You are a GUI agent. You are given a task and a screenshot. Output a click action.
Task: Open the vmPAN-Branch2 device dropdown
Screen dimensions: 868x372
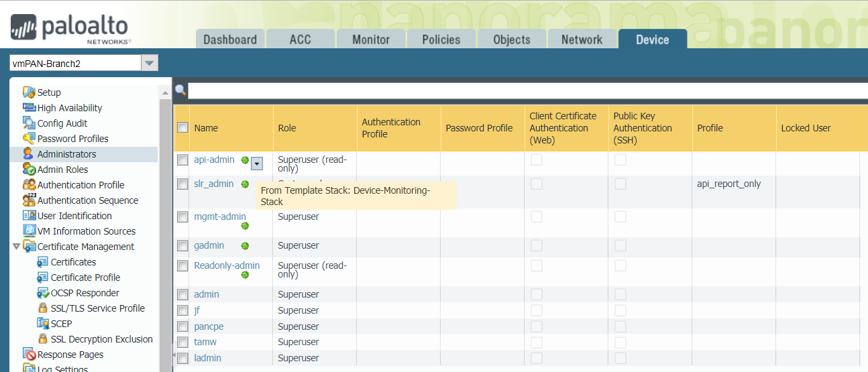[150, 64]
